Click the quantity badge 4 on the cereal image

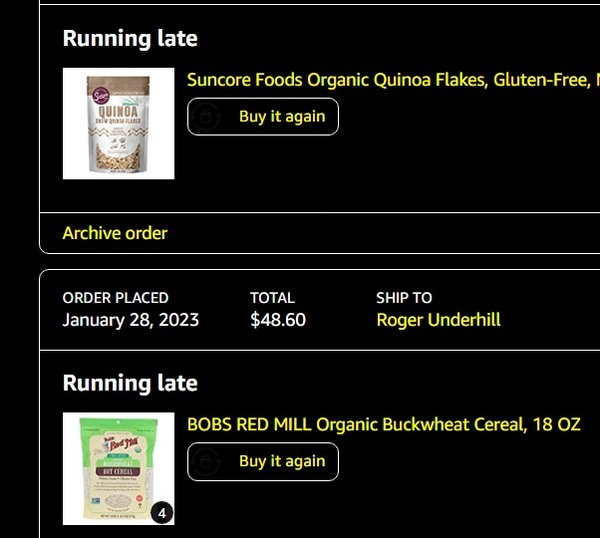pyautogui.click(x=162, y=513)
